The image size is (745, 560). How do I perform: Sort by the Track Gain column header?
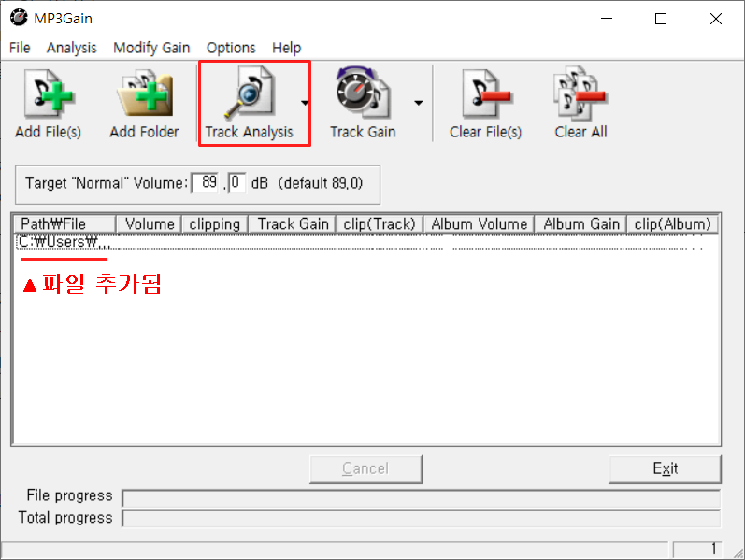(293, 223)
